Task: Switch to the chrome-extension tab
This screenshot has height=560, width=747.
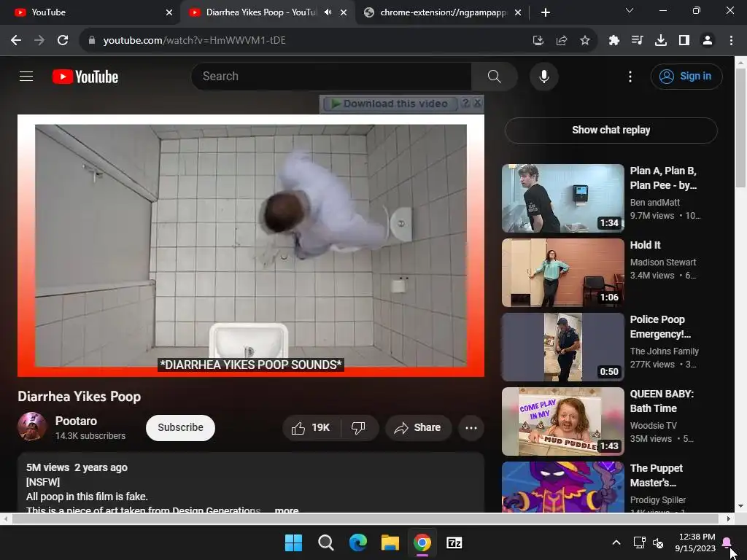Action: click(x=443, y=12)
